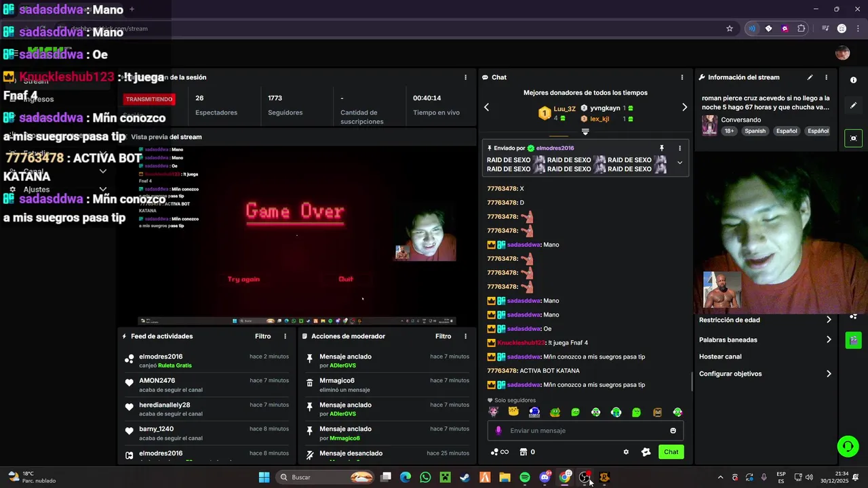868x488 pixels.
Task: Open Spotify from the taskbar
Action: point(525,477)
